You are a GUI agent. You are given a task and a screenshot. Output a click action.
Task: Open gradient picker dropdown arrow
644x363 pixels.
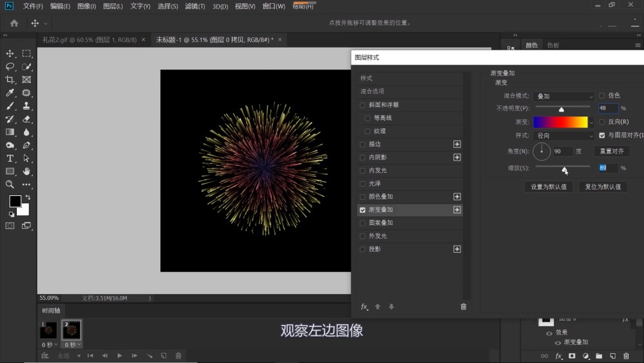click(x=591, y=122)
